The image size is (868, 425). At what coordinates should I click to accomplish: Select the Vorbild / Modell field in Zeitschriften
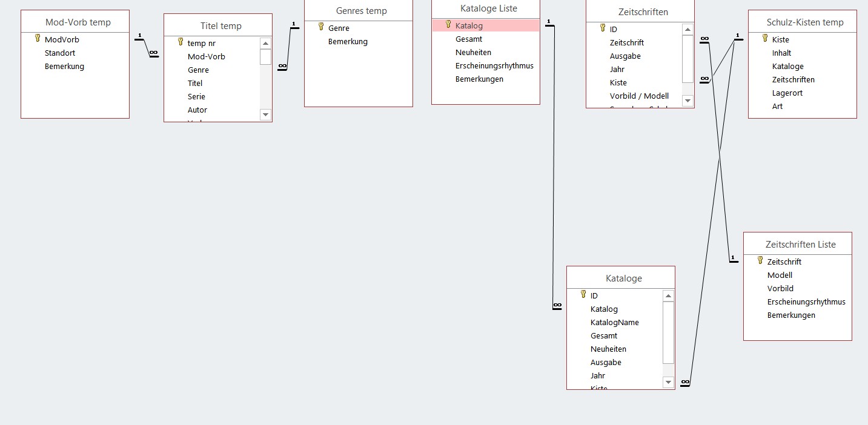(639, 96)
